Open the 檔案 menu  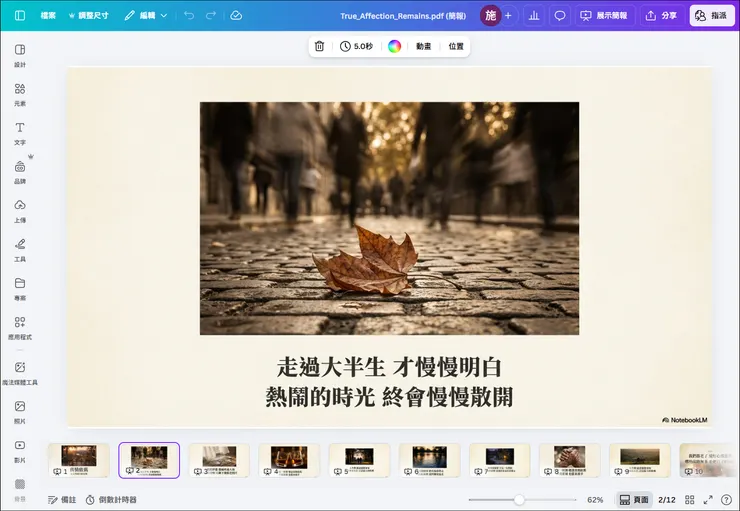(48, 16)
